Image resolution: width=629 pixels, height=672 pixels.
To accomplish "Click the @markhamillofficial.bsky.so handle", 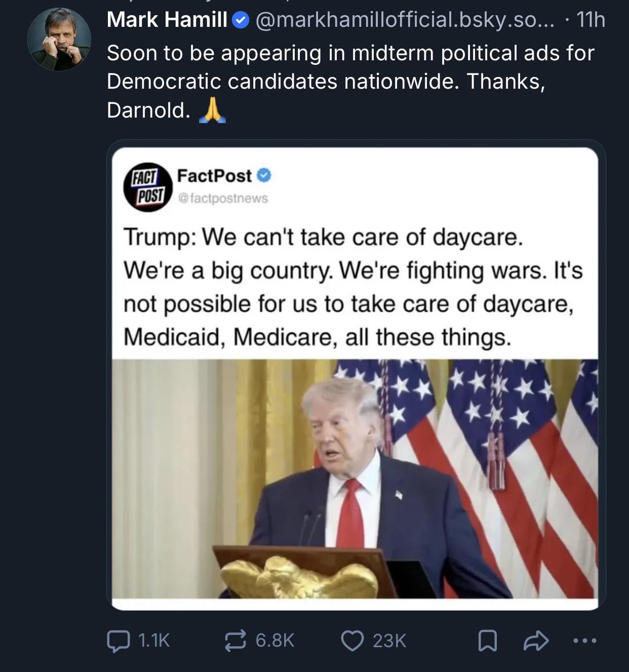I will [405, 20].
